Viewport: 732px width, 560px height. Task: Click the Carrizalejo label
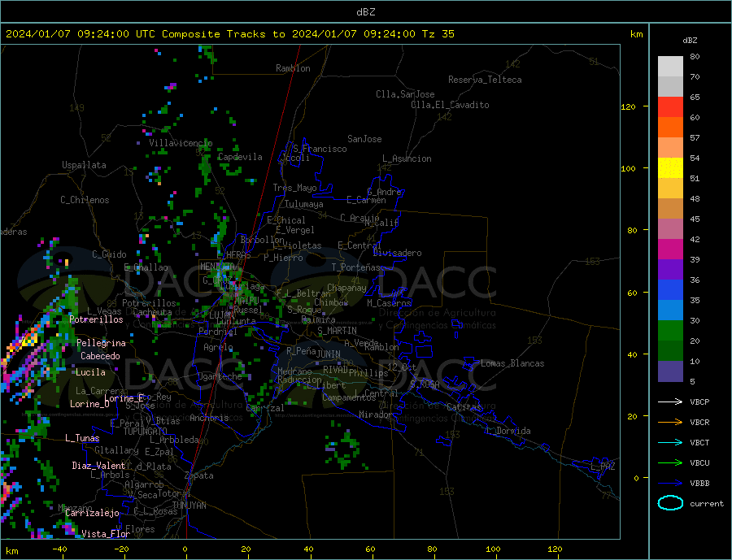click(x=92, y=514)
